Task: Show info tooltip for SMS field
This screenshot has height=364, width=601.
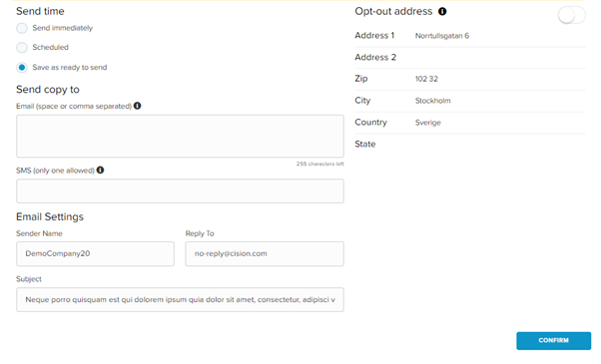Action: point(100,170)
